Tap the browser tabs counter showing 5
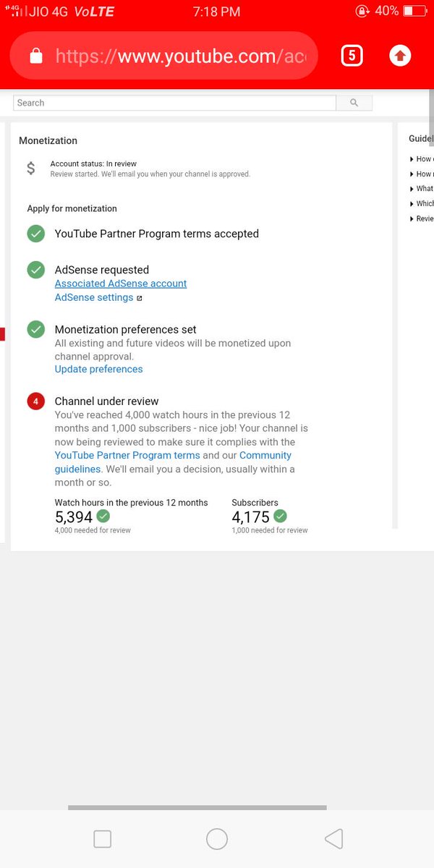The image size is (434, 868). pyautogui.click(x=352, y=56)
